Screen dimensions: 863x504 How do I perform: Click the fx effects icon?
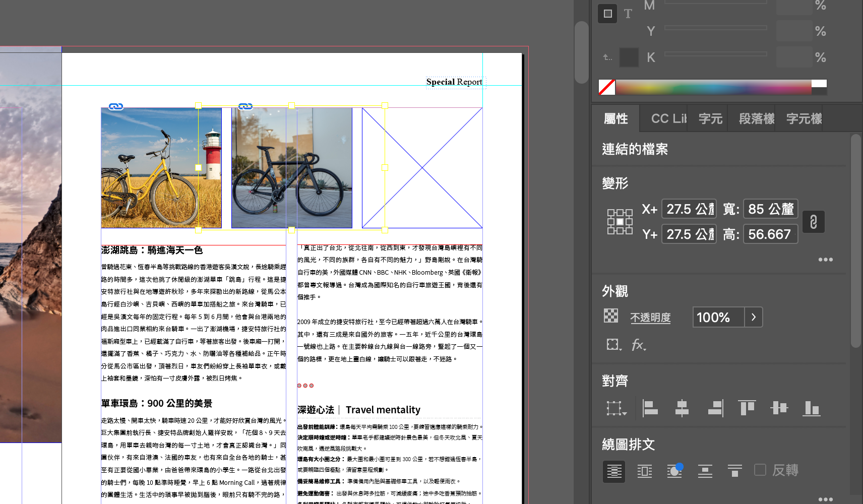pyautogui.click(x=638, y=345)
